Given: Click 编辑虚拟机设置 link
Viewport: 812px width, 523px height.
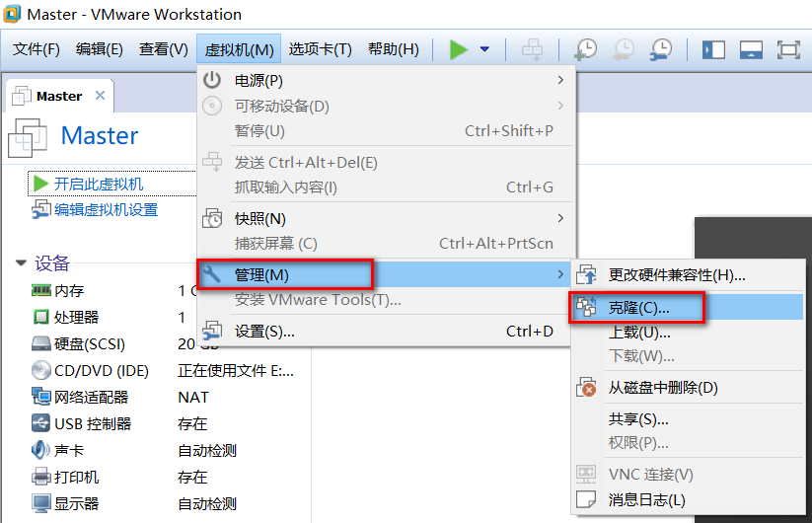Looking at the screenshot, I should pos(107,210).
